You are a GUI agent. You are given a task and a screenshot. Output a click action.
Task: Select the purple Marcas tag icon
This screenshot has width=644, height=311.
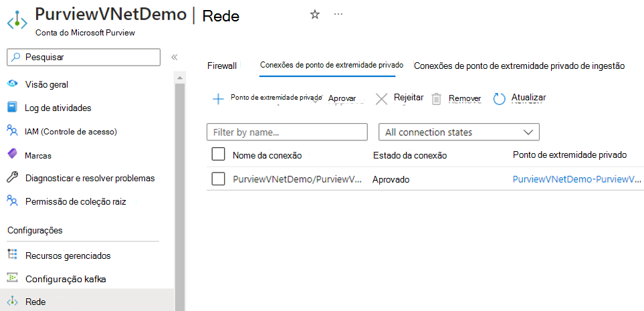[12, 154]
